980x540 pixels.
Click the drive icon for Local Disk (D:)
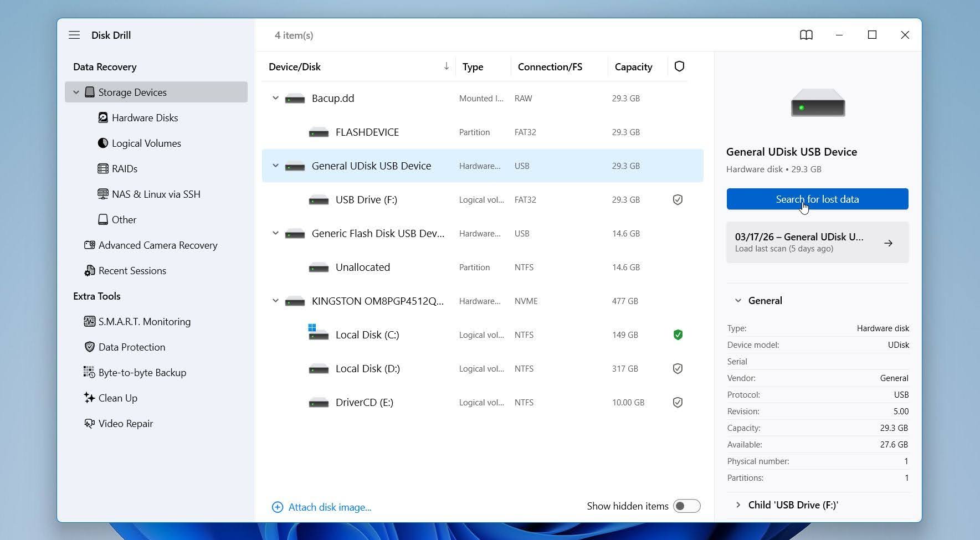[319, 369]
